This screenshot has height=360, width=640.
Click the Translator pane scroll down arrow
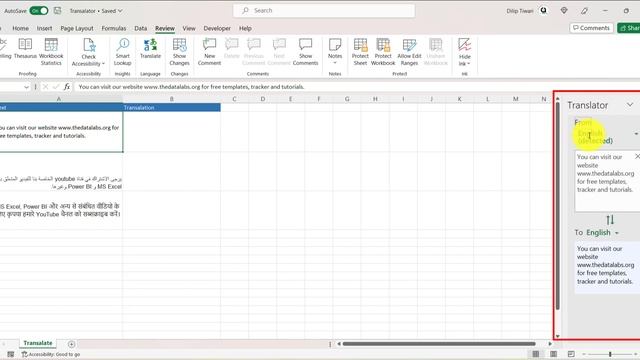click(x=558, y=336)
